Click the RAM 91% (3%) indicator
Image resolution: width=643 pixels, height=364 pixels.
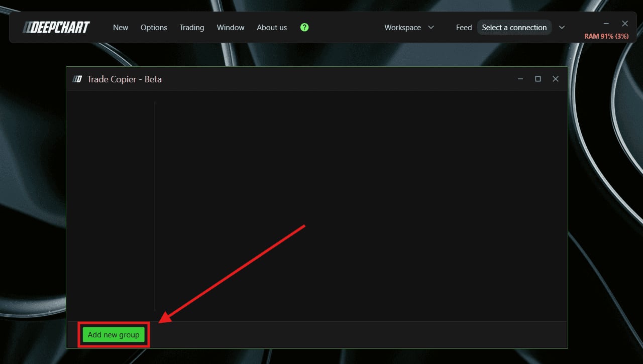coord(606,36)
